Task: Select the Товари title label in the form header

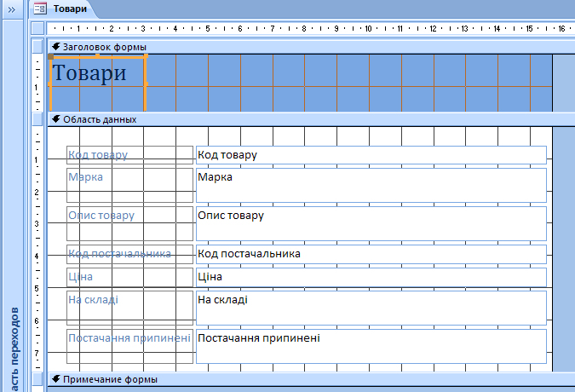Action: point(98,83)
